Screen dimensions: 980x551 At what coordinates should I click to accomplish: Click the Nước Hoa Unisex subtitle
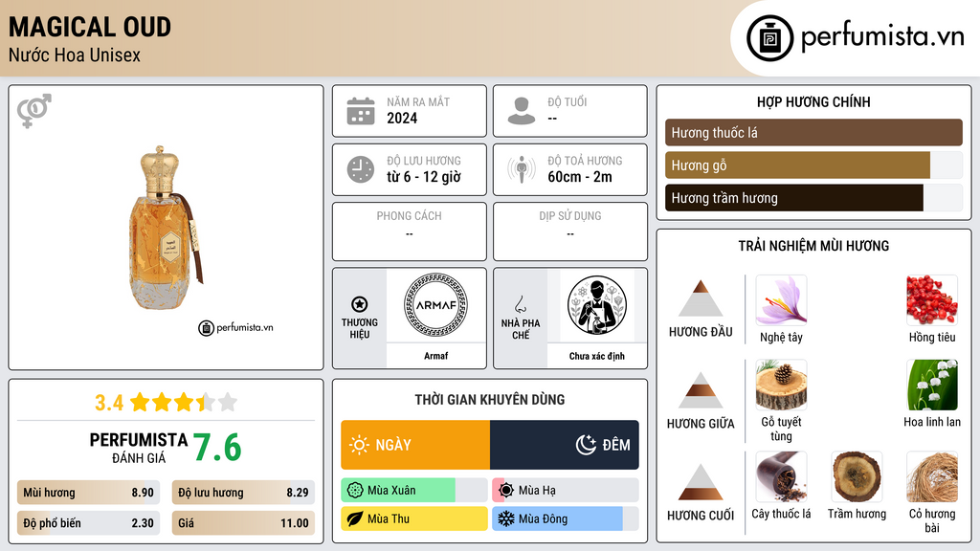click(x=75, y=55)
